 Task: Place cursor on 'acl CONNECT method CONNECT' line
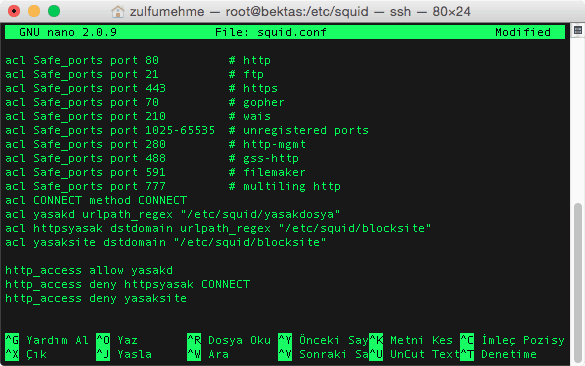tap(96, 200)
